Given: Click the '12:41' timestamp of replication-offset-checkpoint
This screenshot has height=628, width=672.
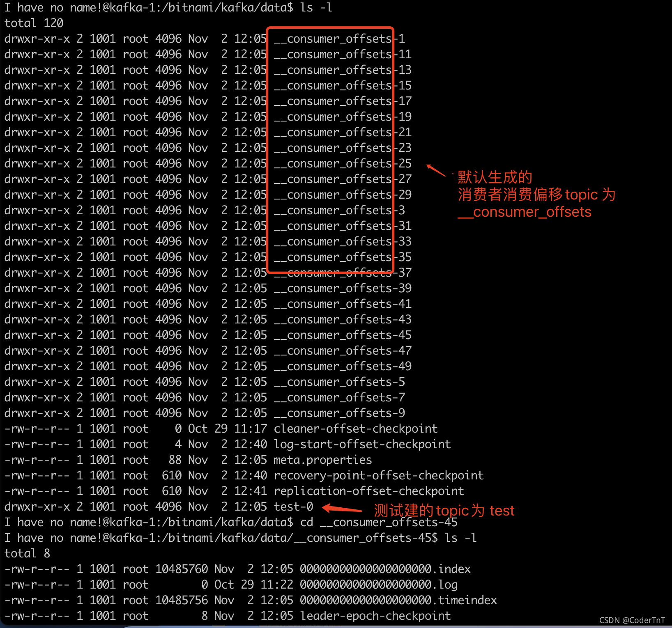Looking at the screenshot, I should pyautogui.click(x=251, y=491).
